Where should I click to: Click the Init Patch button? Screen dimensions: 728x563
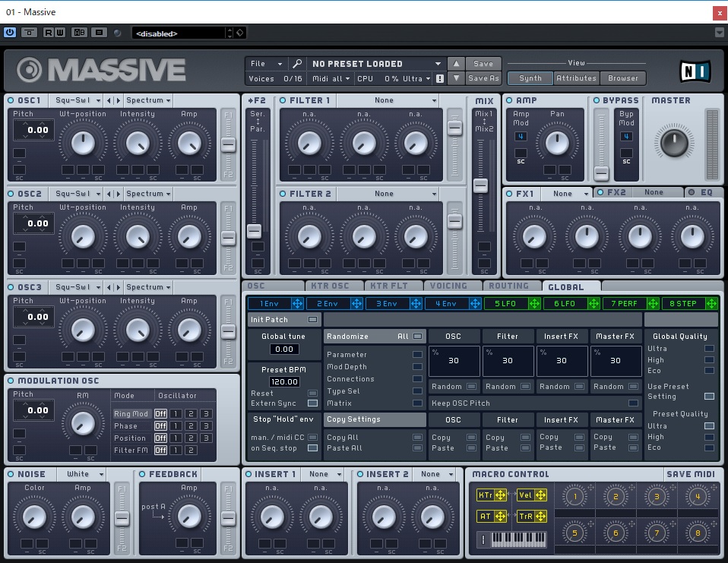point(284,319)
